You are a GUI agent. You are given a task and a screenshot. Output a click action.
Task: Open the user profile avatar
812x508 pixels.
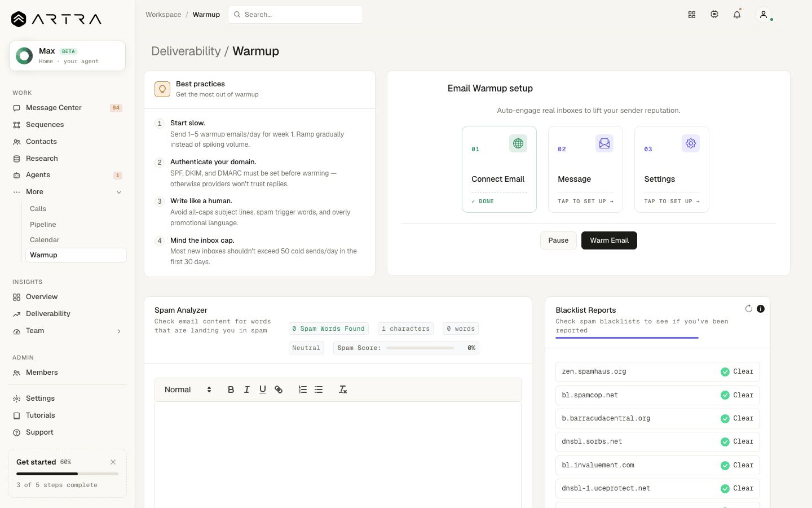[764, 15]
